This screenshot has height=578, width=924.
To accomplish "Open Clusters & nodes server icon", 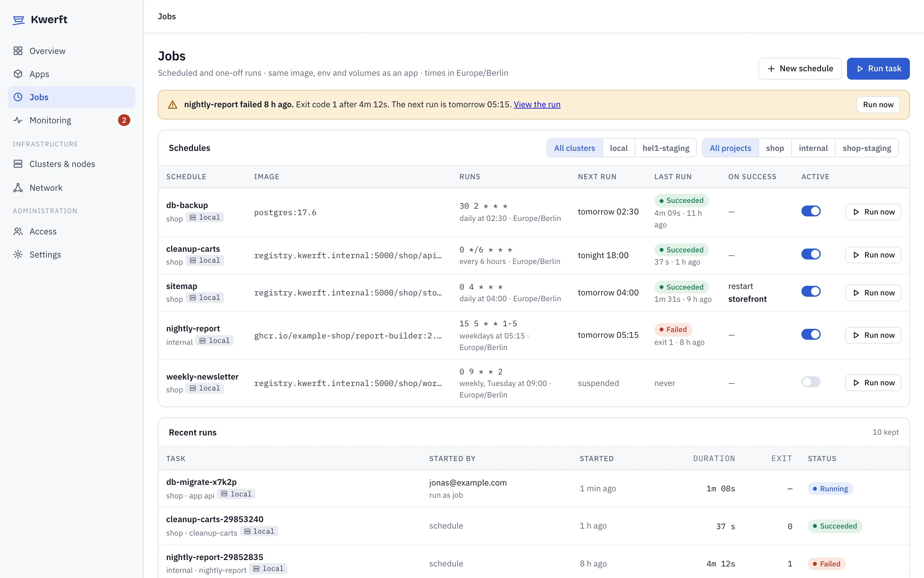I will [18, 164].
